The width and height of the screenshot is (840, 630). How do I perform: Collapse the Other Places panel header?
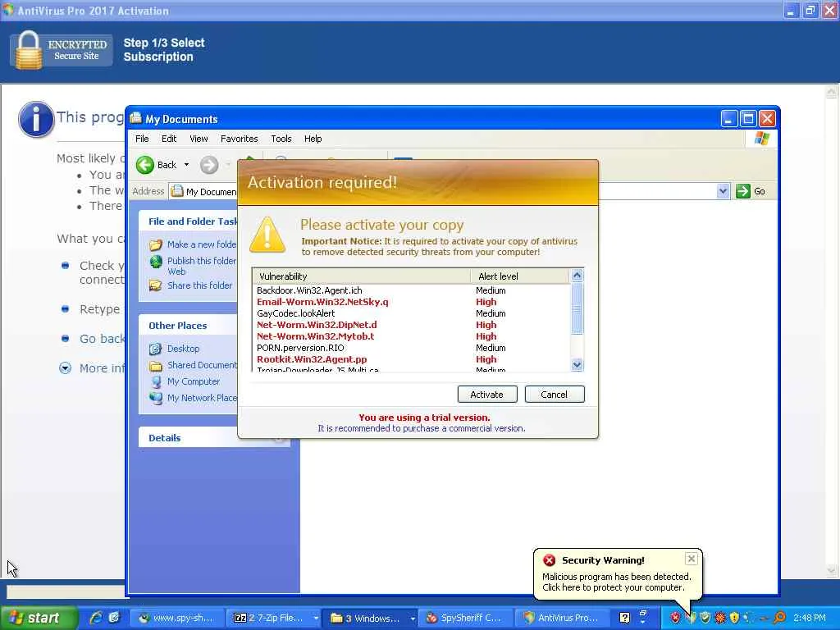pos(188,326)
